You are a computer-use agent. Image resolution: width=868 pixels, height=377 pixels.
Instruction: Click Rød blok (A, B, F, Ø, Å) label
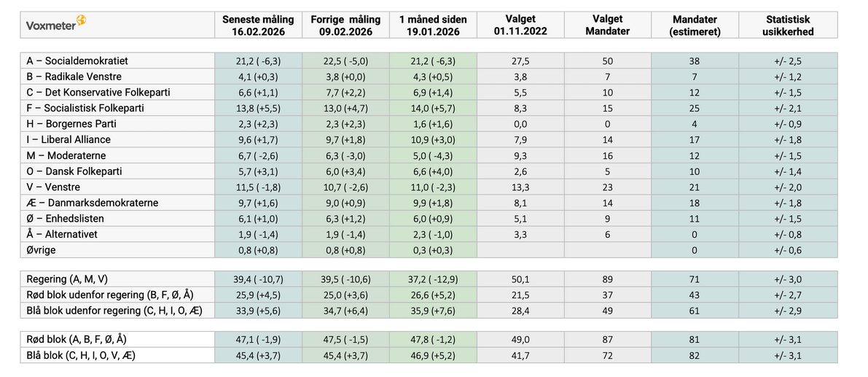tap(81, 340)
